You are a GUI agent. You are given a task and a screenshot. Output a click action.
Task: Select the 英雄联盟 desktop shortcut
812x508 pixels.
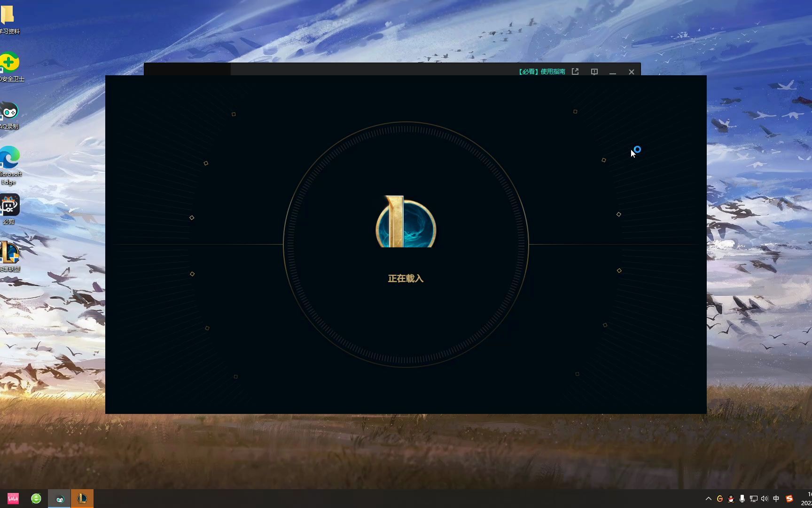click(x=9, y=257)
